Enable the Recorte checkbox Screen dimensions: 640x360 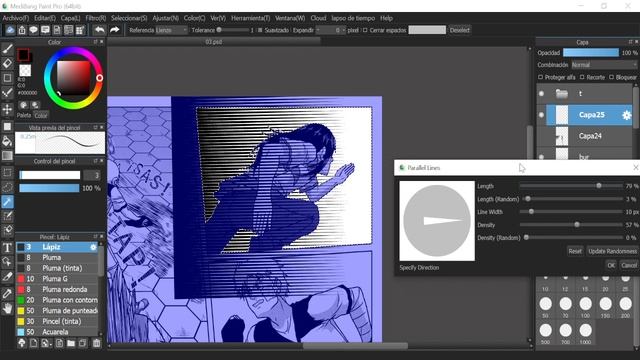click(x=582, y=77)
